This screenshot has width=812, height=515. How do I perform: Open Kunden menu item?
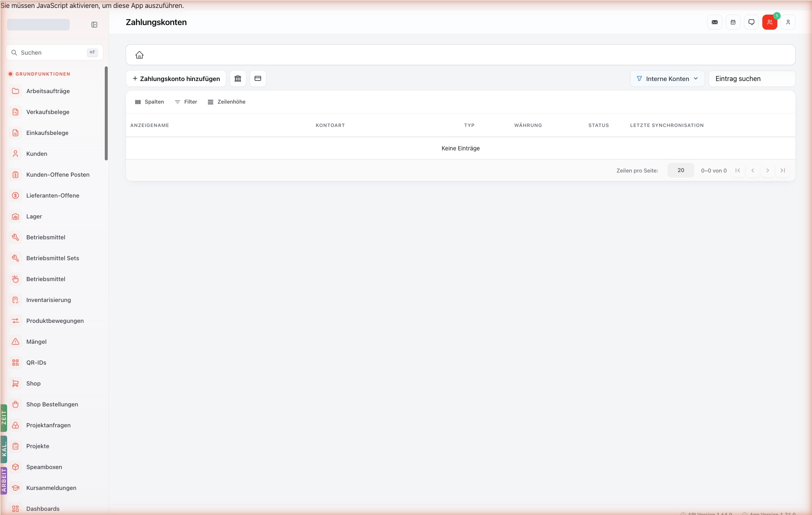point(55,154)
